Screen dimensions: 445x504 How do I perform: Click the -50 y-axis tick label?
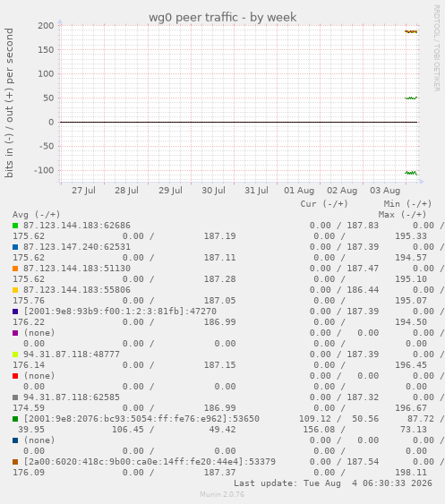click(47, 146)
